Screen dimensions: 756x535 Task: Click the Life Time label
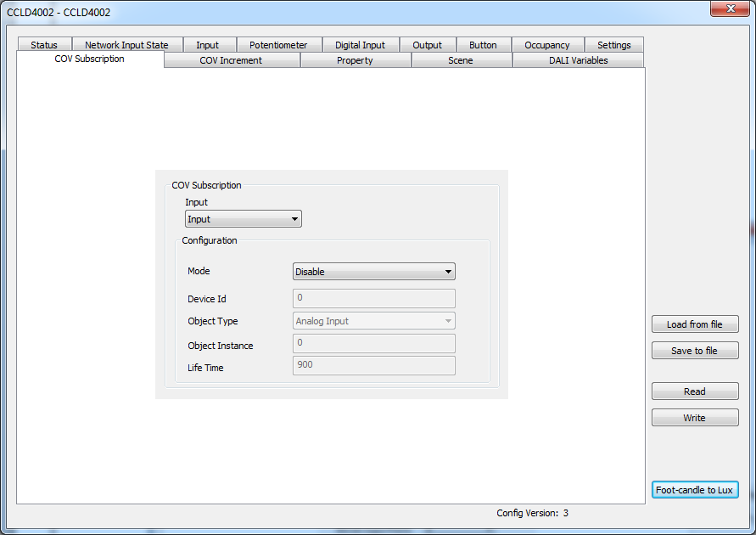click(x=205, y=368)
